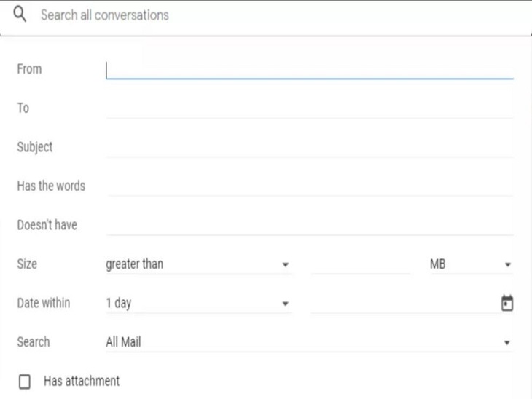
Task: Click the size number input field
Action: click(x=361, y=265)
